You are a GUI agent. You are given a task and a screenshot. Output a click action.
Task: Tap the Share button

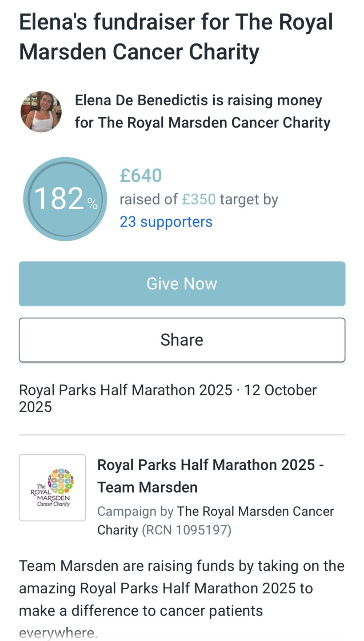182,340
